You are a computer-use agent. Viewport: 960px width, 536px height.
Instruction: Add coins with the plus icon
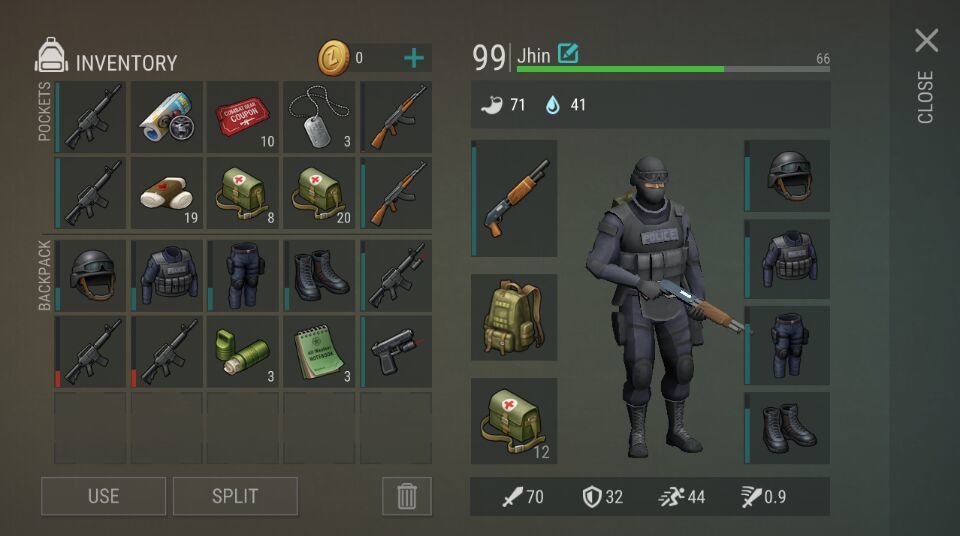pyautogui.click(x=414, y=58)
